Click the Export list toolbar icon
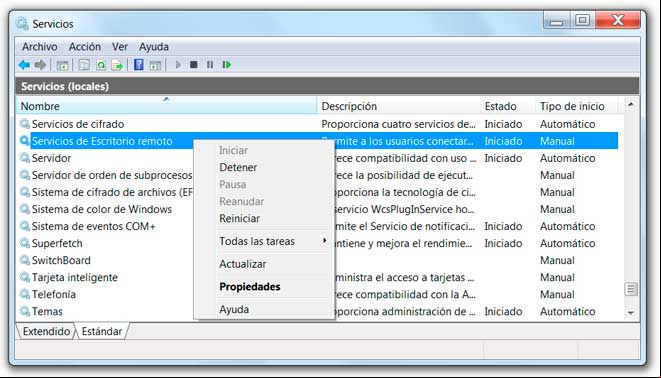 117,65
